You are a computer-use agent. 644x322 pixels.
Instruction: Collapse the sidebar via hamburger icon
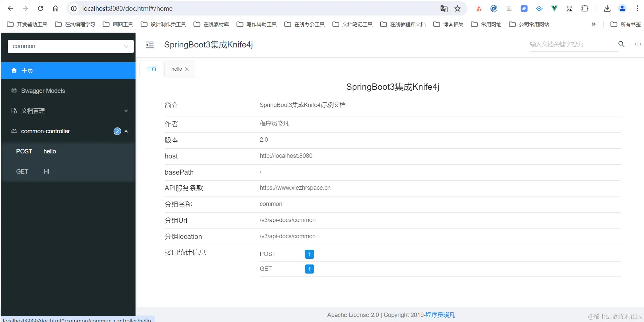coord(149,44)
